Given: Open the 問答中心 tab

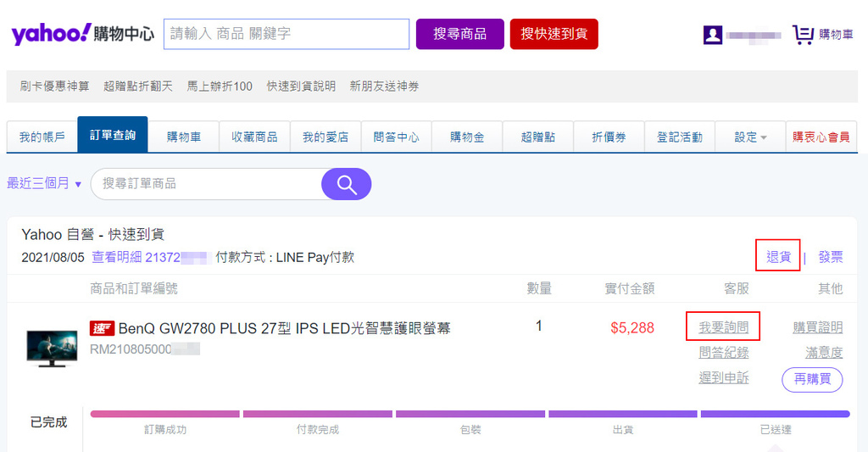Looking at the screenshot, I should click(397, 137).
